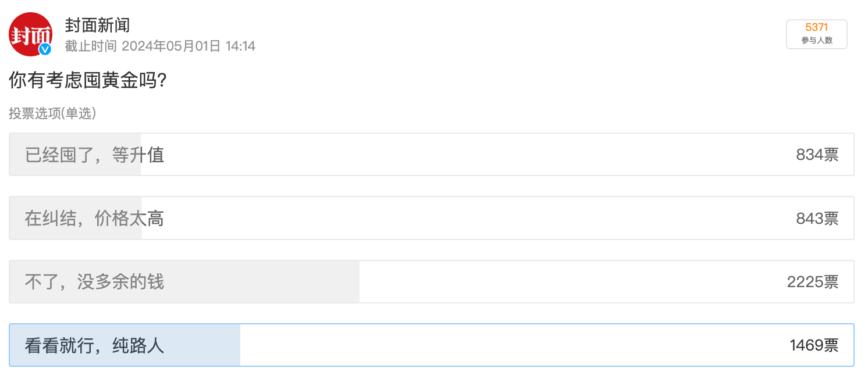Viewport: 868px width, 386px height.
Task: Select the 已经囤了，等升值 poll option
Action: click(x=431, y=155)
